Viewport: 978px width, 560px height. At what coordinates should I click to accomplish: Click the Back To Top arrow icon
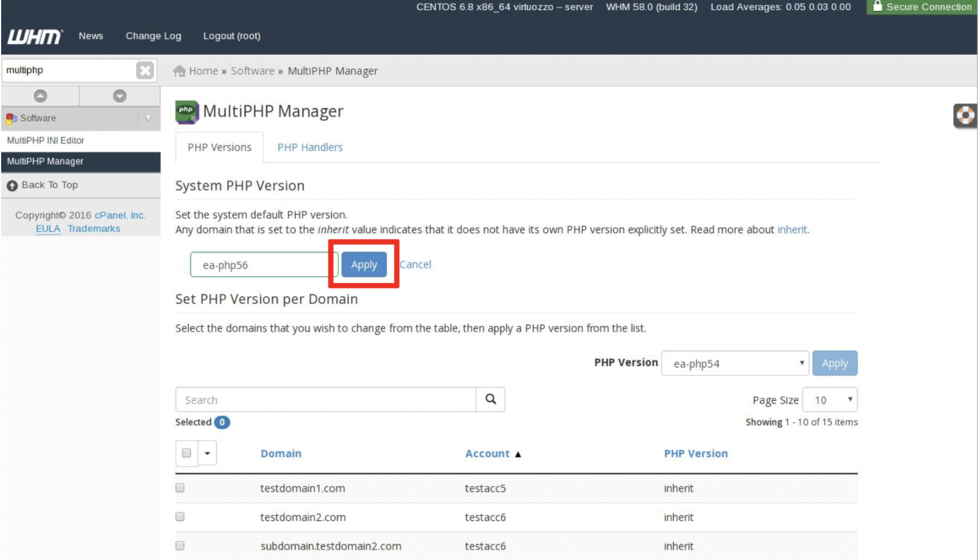tap(12, 185)
